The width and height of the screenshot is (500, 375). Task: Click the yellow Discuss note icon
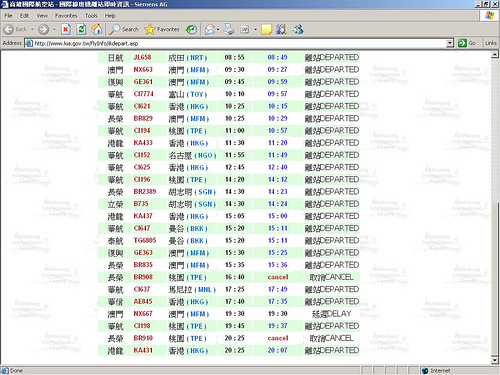pos(266,30)
